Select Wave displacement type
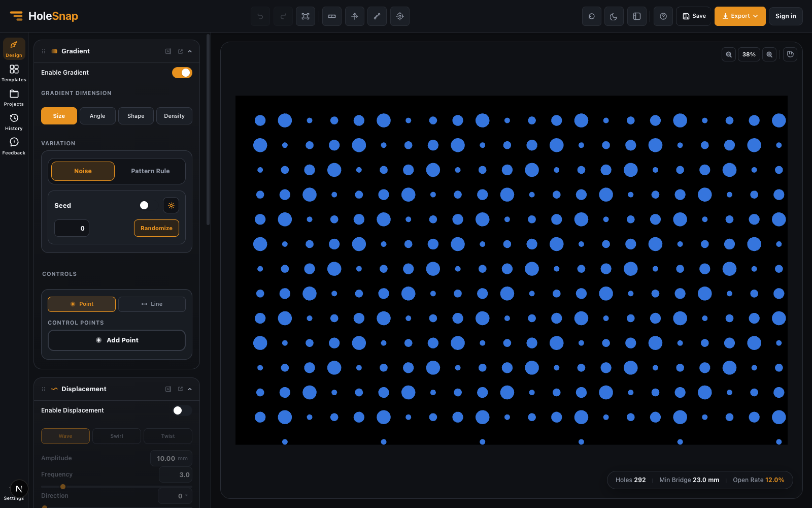Viewport: 812px width, 508px height. pyautogui.click(x=65, y=436)
